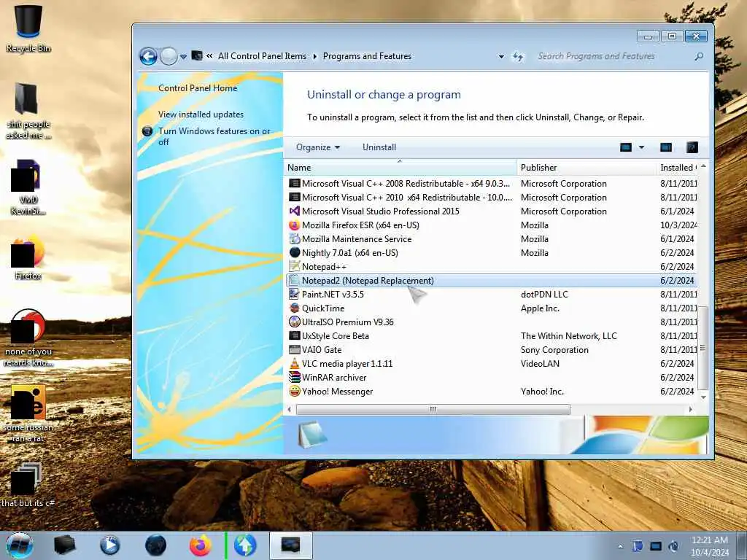The image size is (747, 560).
Task: Click the Back navigation arrow button
Action: (x=148, y=57)
